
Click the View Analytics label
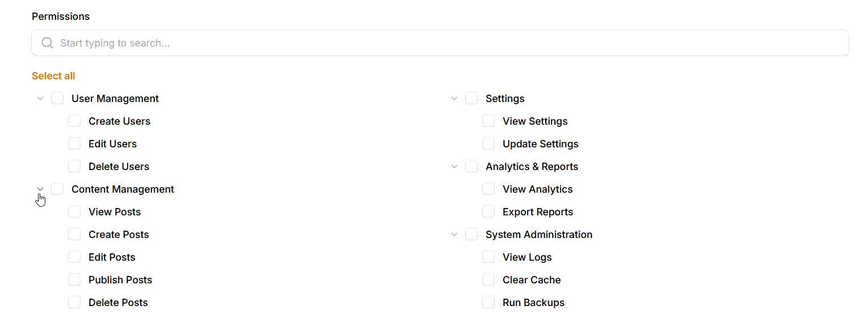tap(537, 189)
